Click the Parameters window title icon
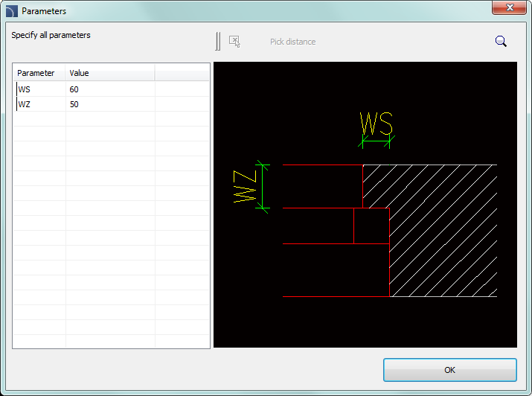The height and width of the screenshot is (396, 532). tap(11, 11)
